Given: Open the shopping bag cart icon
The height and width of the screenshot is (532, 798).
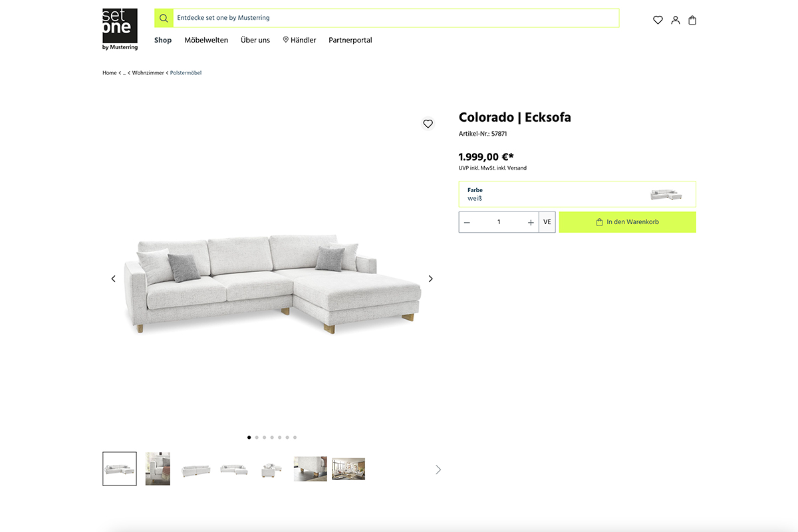Looking at the screenshot, I should click(x=692, y=20).
